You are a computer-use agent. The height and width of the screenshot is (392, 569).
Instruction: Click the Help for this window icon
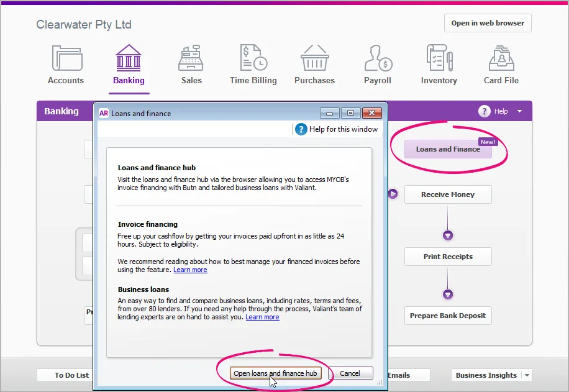click(301, 129)
